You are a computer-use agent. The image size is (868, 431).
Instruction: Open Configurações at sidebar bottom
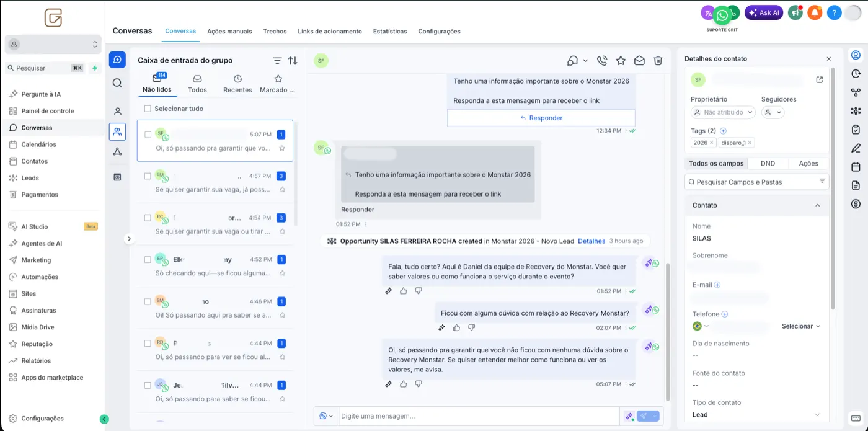pyautogui.click(x=42, y=419)
